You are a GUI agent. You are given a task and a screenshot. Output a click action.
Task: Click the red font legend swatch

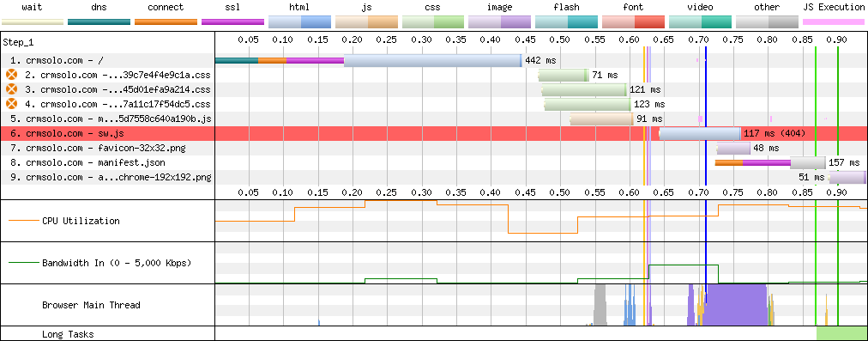point(633,22)
